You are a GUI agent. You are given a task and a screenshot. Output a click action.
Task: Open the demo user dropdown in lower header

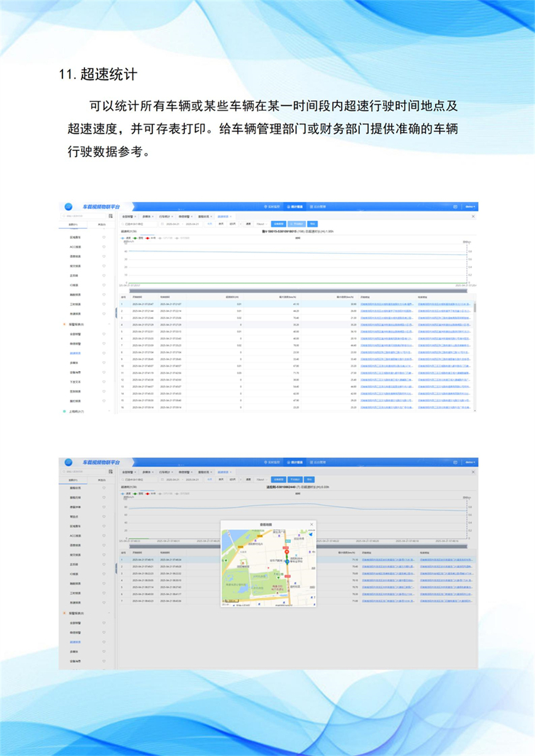coord(470,462)
